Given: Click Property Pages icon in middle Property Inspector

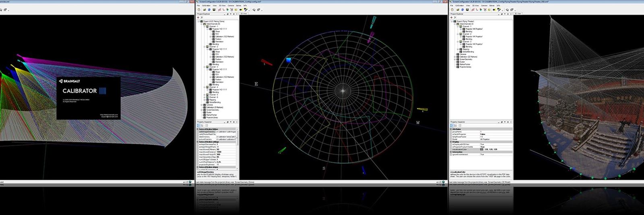Looking at the screenshot, I should click(x=206, y=125).
